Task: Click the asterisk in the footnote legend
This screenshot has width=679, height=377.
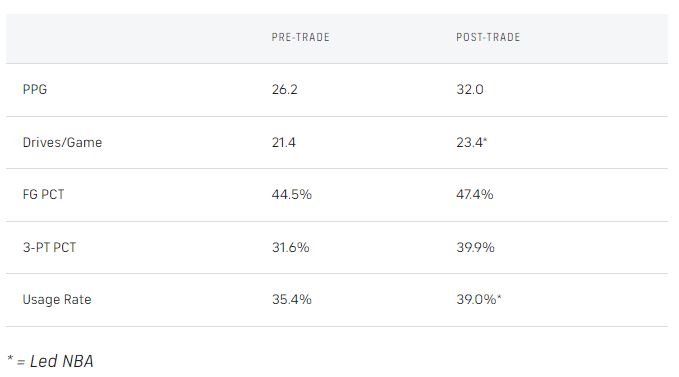Action: click(10, 358)
